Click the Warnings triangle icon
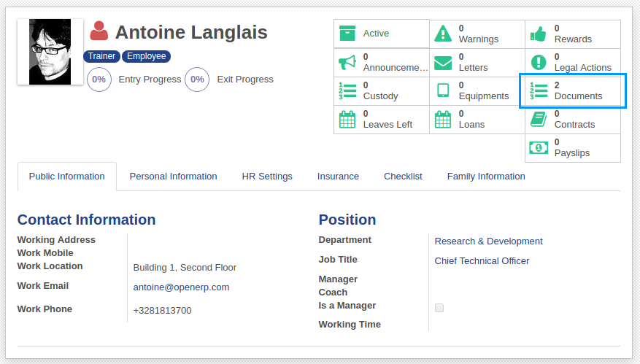The height and width of the screenshot is (364, 640). click(x=443, y=34)
